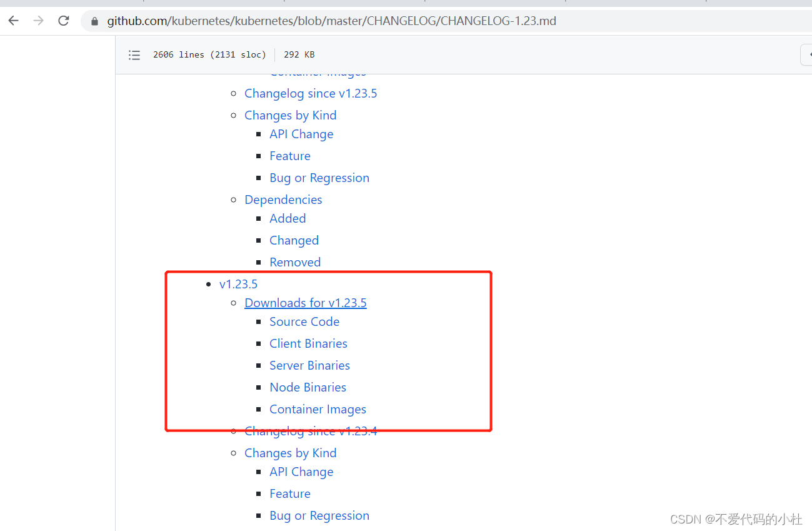Open 'API Change' above the Dependencies section
The height and width of the screenshot is (531, 812).
click(x=301, y=134)
